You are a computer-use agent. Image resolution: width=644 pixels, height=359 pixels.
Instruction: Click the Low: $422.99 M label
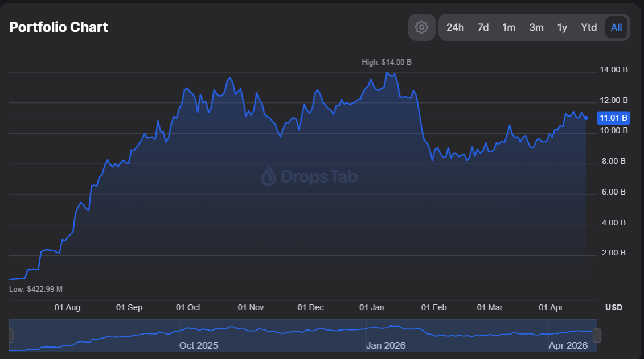pos(35,288)
